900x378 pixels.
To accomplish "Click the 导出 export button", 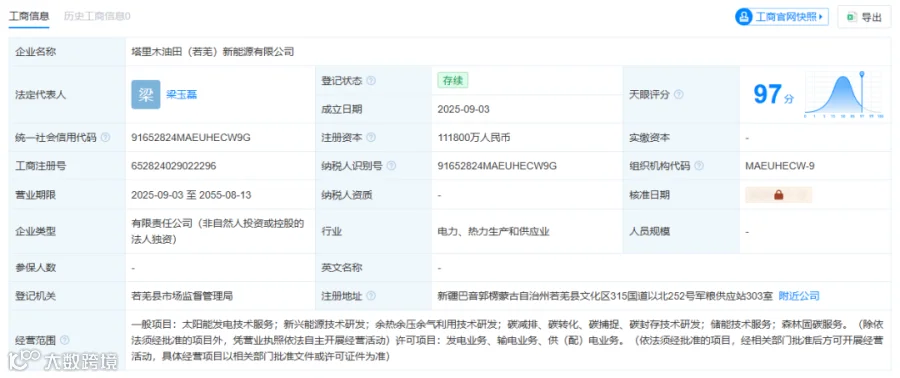I will (864, 17).
